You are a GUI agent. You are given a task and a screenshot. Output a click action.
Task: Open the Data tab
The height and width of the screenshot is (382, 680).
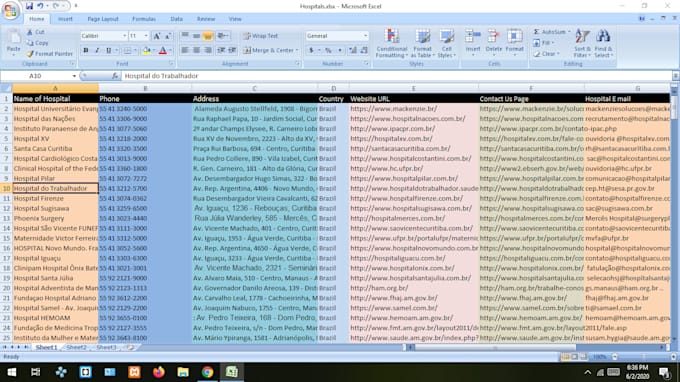coord(177,19)
